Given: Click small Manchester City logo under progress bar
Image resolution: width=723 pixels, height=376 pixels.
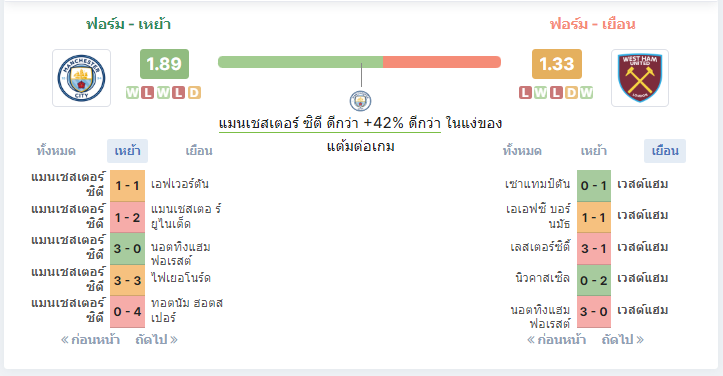Looking at the screenshot, I should [x=360, y=101].
